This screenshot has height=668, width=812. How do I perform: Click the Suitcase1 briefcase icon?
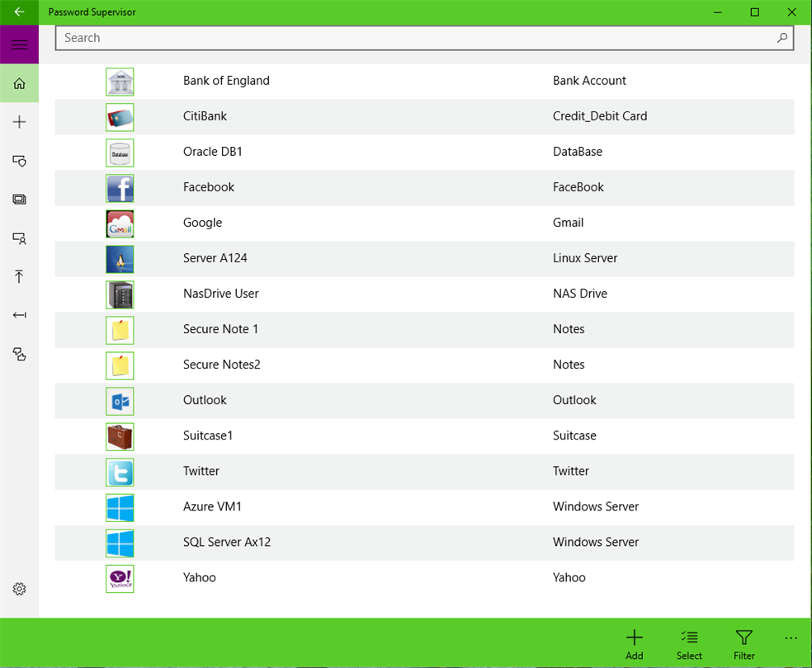120,437
